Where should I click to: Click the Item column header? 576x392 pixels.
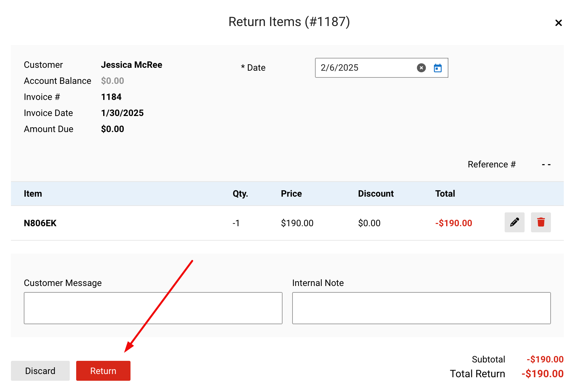point(33,194)
